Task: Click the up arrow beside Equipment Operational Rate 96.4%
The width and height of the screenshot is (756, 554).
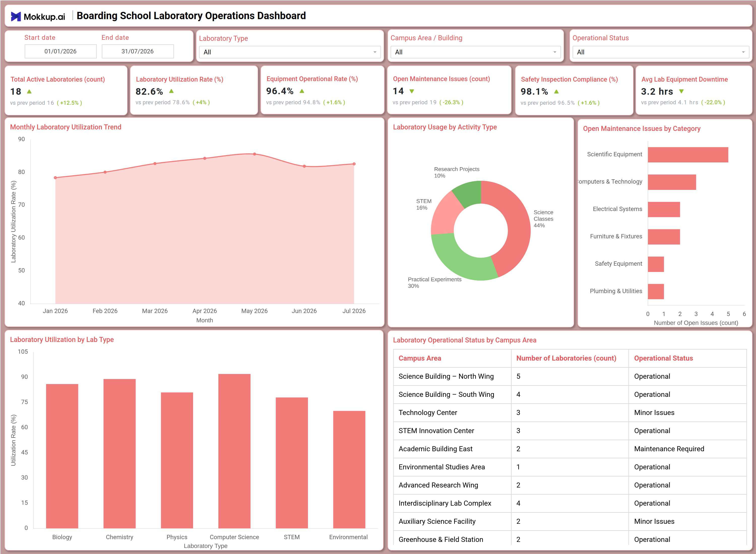Action: 302,91
